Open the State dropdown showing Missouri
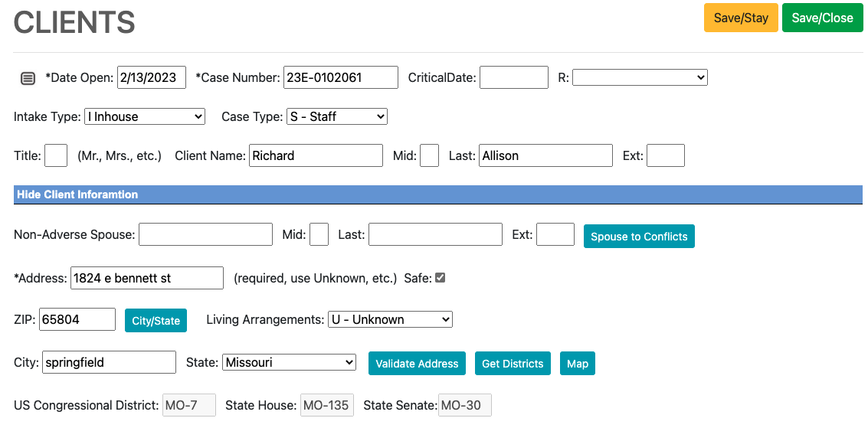868x428 pixels. coord(289,362)
